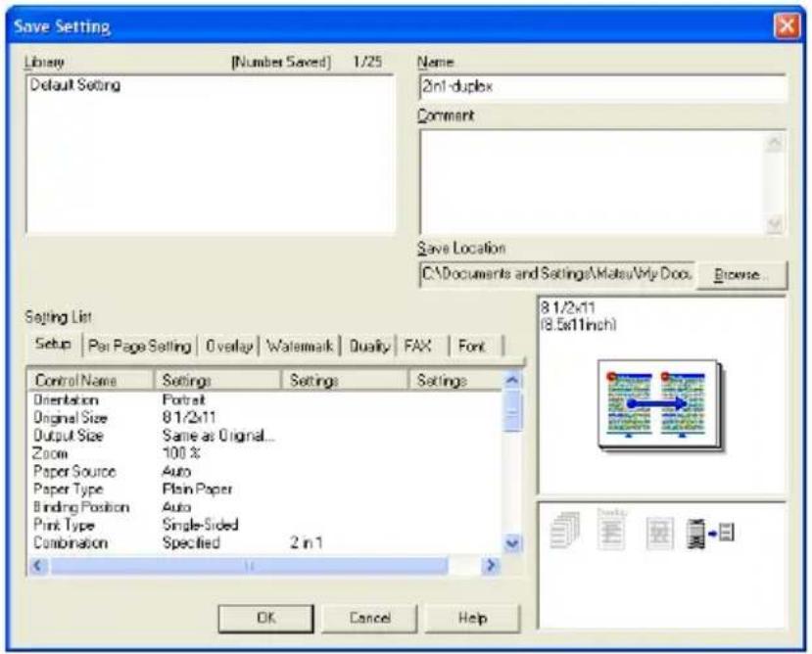Click the Cancel button

(369, 618)
